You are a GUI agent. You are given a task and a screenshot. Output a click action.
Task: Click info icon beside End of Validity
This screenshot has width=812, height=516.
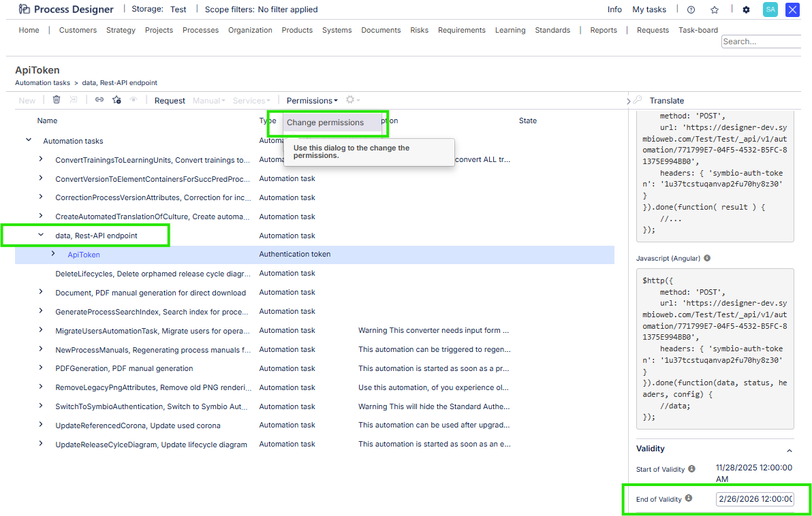(688, 498)
